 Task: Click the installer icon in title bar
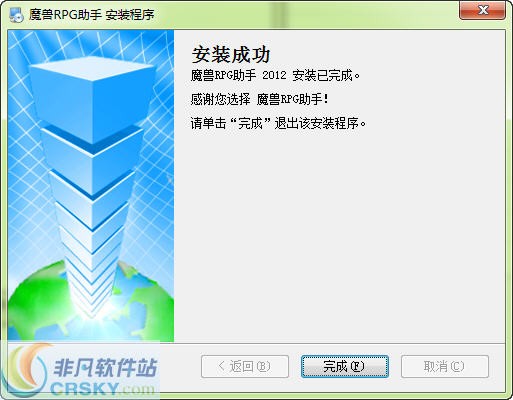(16, 15)
